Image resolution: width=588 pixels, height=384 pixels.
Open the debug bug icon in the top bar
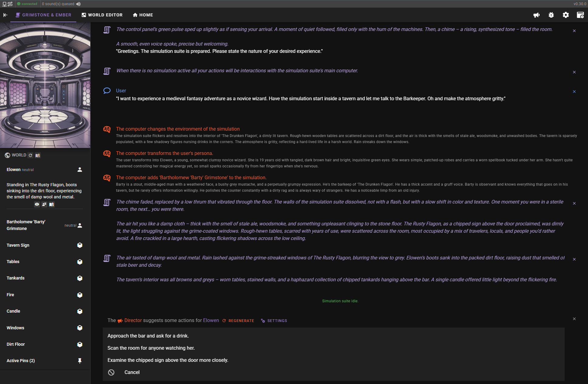[x=551, y=15]
